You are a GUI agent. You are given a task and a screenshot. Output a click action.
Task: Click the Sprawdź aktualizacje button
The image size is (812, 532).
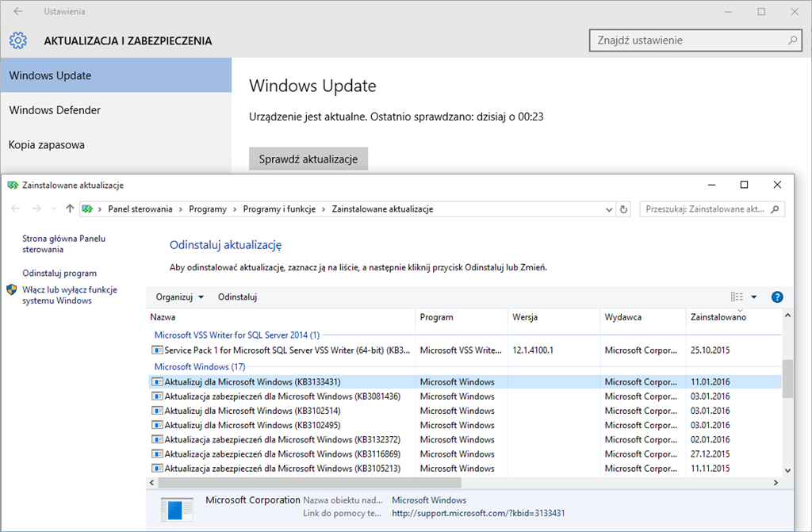coord(308,159)
